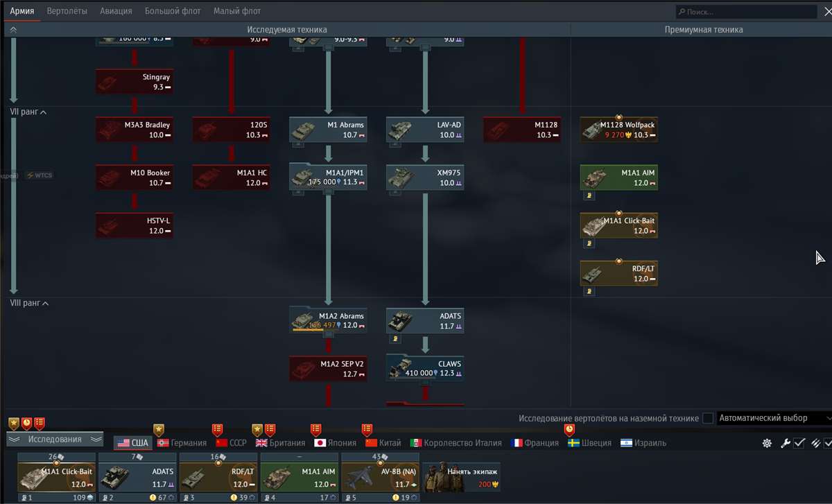Enable helicopter research on ground vehicles
The image size is (832, 504).
point(707,418)
